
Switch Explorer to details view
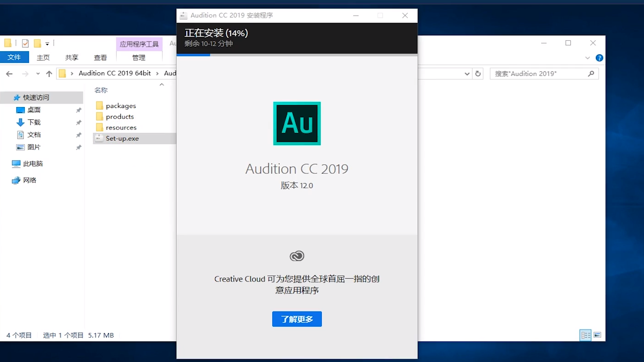(x=586, y=335)
